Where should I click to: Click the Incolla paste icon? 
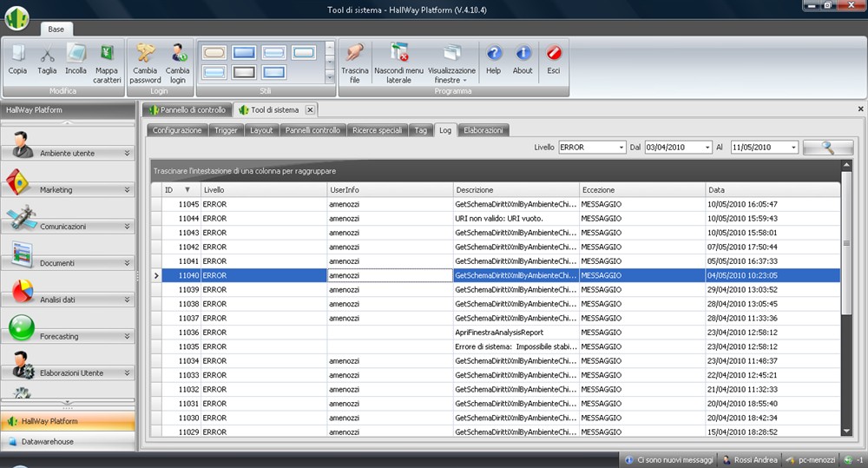(x=76, y=54)
